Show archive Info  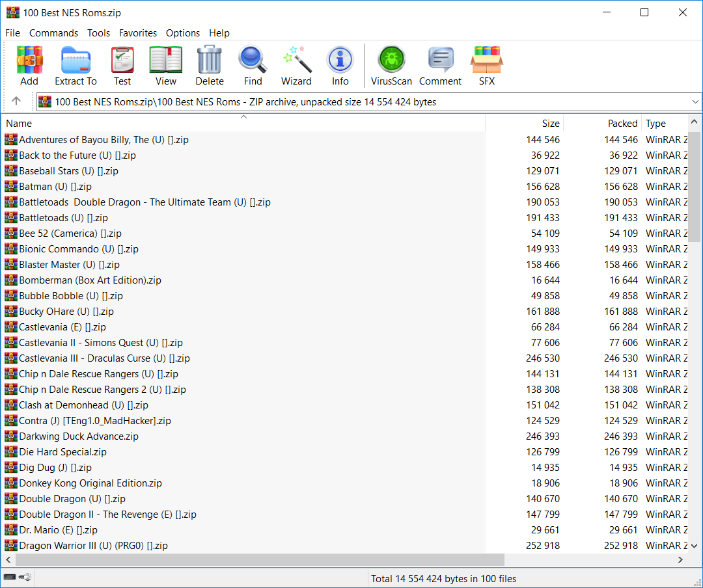coord(340,66)
